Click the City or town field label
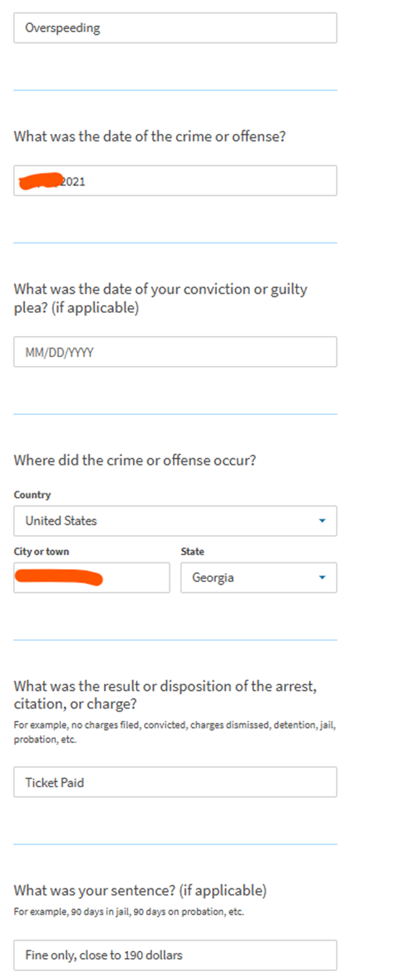The height and width of the screenshot is (980, 394). [x=41, y=551]
